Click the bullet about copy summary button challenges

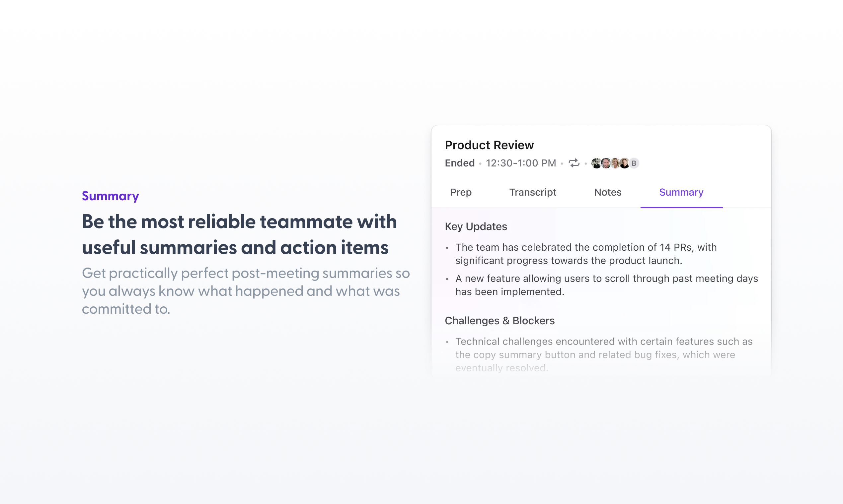pos(604,354)
